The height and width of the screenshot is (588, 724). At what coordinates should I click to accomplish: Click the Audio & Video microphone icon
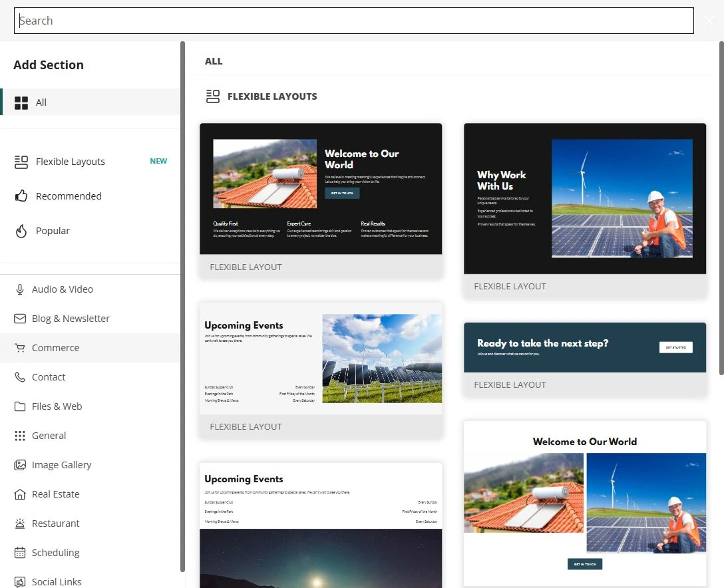click(x=20, y=289)
